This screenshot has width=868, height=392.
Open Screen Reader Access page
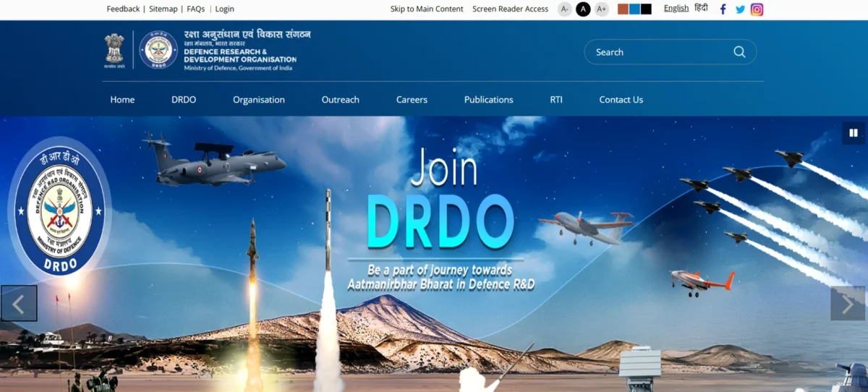click(511, 9)
